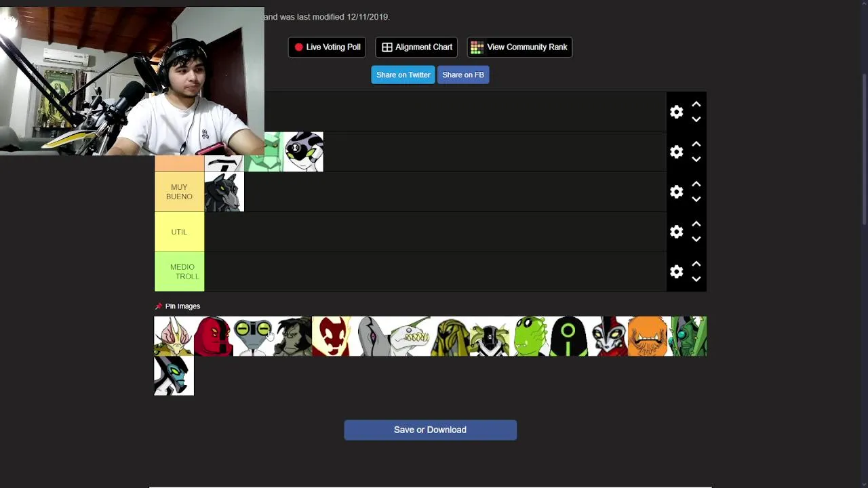Pick the Grey Matter thumbnail
Viewport: 868px width, 488px height.
point(252,336)
